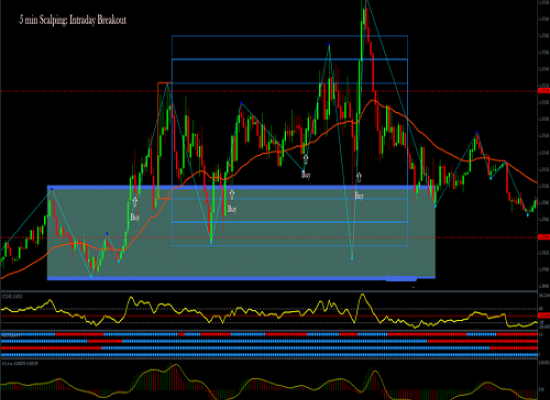Select the all-blue fourth trend bar row
Viewport: 550px width, 400px height.
point(269,355)
